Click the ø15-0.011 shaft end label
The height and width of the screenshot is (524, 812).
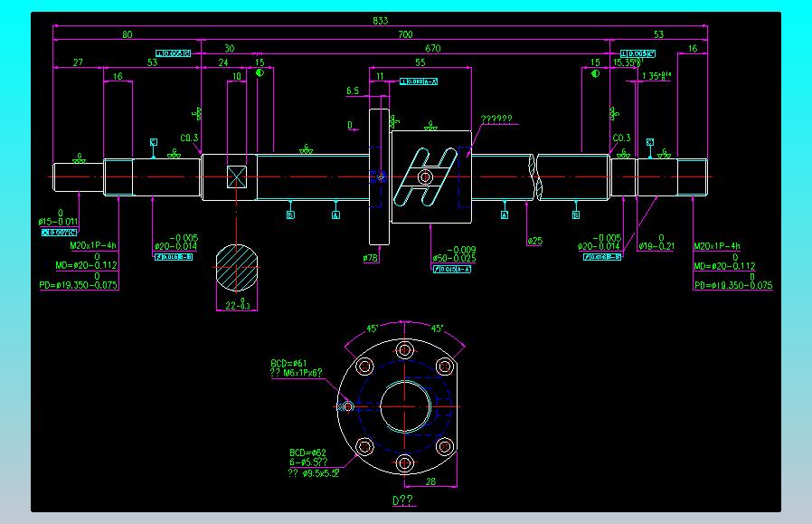click(x=58, y=218)
